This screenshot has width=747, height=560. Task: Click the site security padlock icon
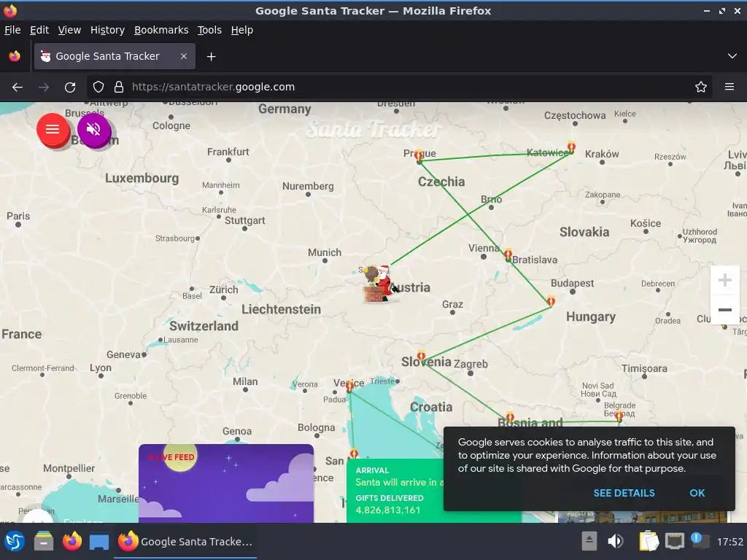point(119,87)
